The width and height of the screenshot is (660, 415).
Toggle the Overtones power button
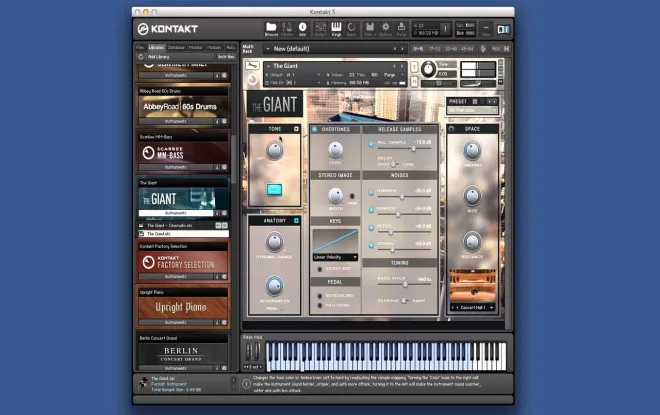tap(315, 129)
